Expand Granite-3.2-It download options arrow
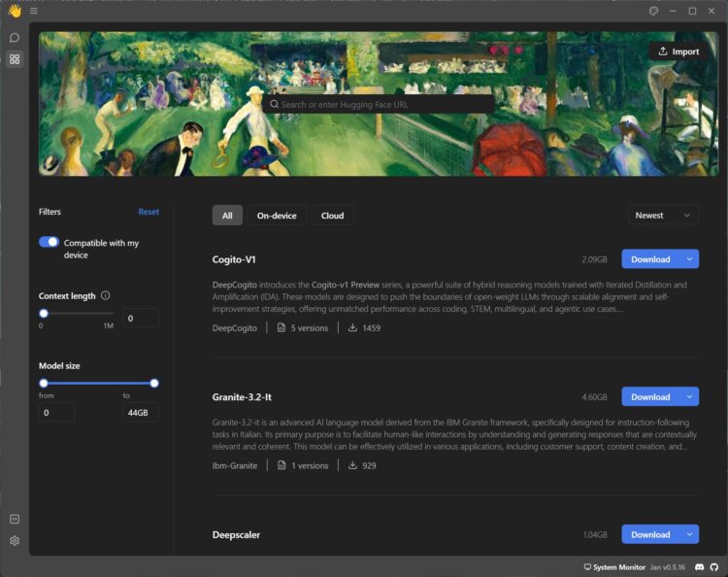The width and height of the screenshot is (728, 577). pos(689,396)
